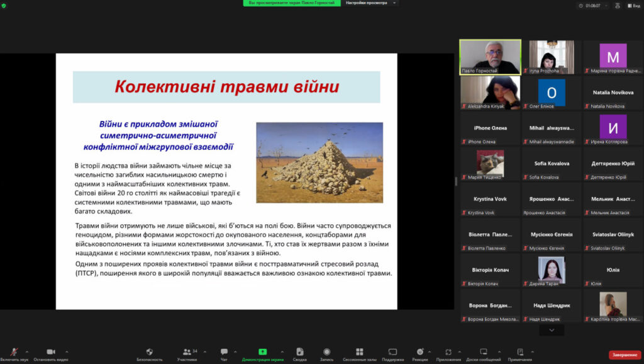Unmute the microphone with Включить звук
Image resolution: width=644 pixels, height=364 pixels.
pos(14,353)
